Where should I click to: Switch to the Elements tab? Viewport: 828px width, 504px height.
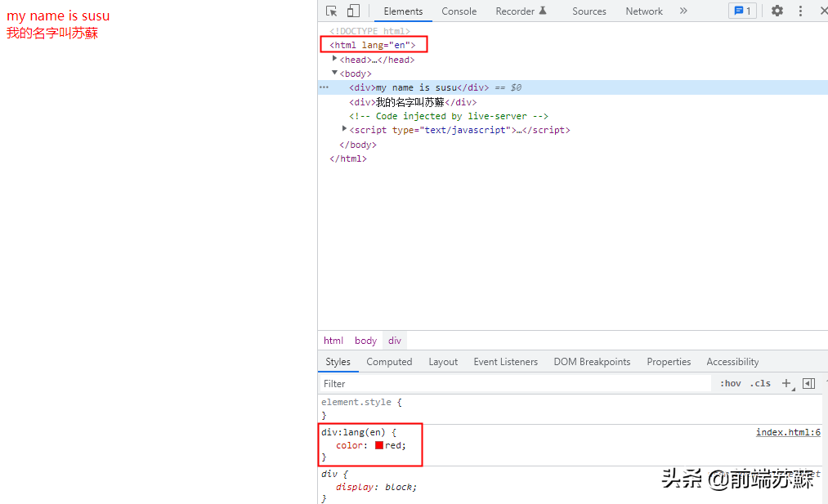click(x=403, y=11)
